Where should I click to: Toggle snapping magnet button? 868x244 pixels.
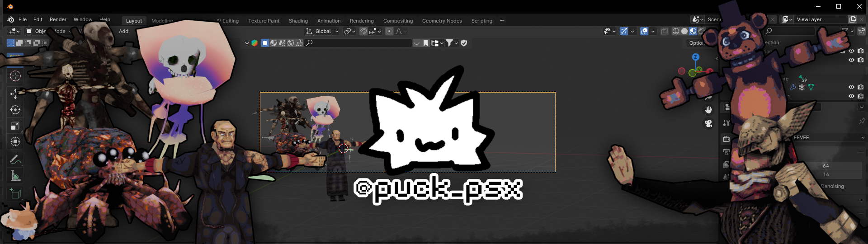click(363, 31)
